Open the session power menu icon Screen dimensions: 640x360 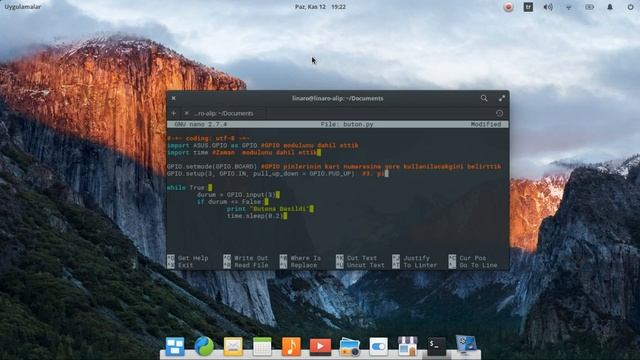coord(630,7)
